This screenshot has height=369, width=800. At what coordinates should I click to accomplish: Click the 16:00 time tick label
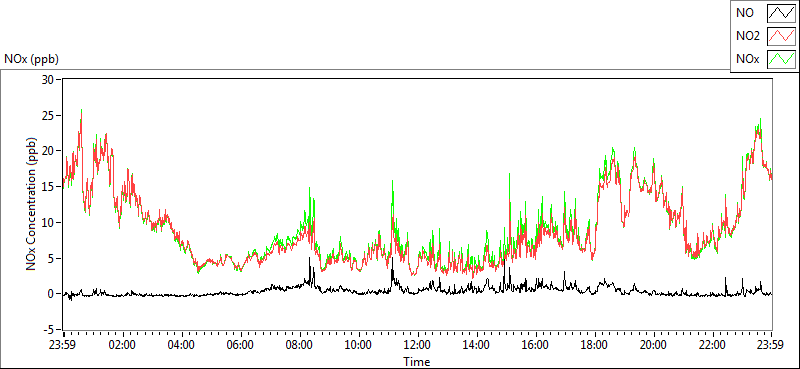tap(536, 344)
